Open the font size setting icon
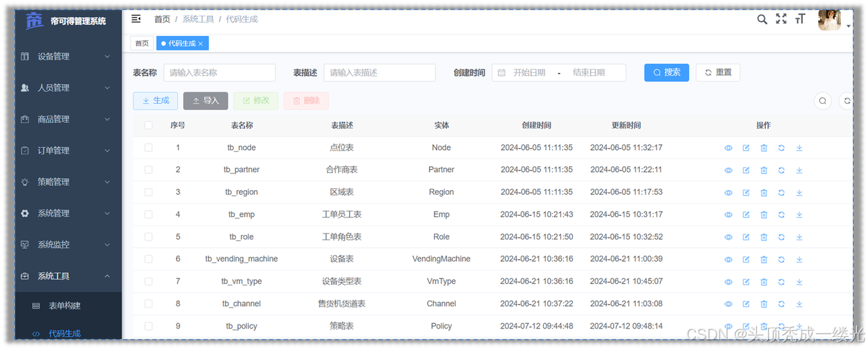The image size is (868, 349). pyautogui.click(x=800, y=19)
